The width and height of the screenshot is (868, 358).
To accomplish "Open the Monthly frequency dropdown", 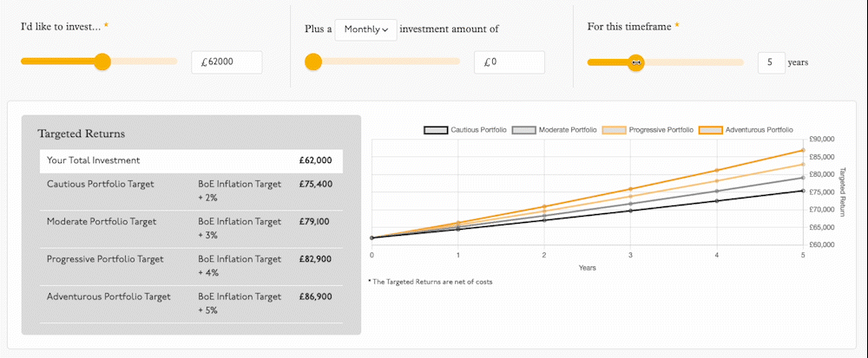I will click(x=366, y=29).
